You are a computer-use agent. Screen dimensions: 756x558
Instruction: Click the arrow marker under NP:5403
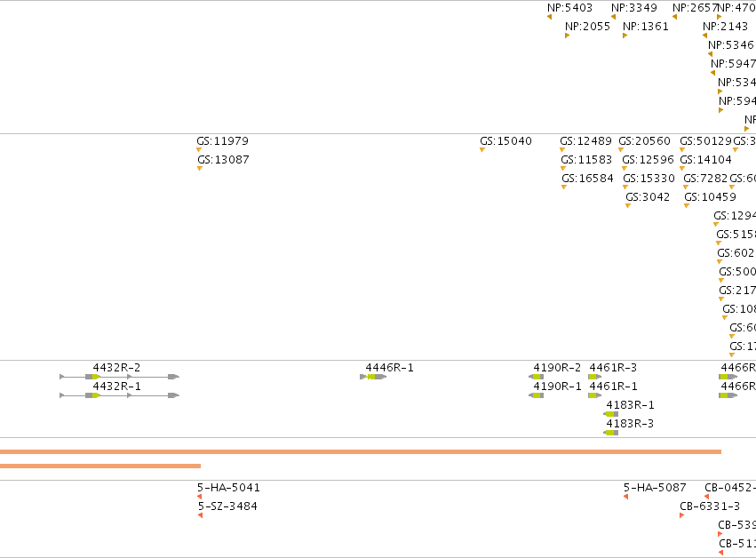coord(550,17)
